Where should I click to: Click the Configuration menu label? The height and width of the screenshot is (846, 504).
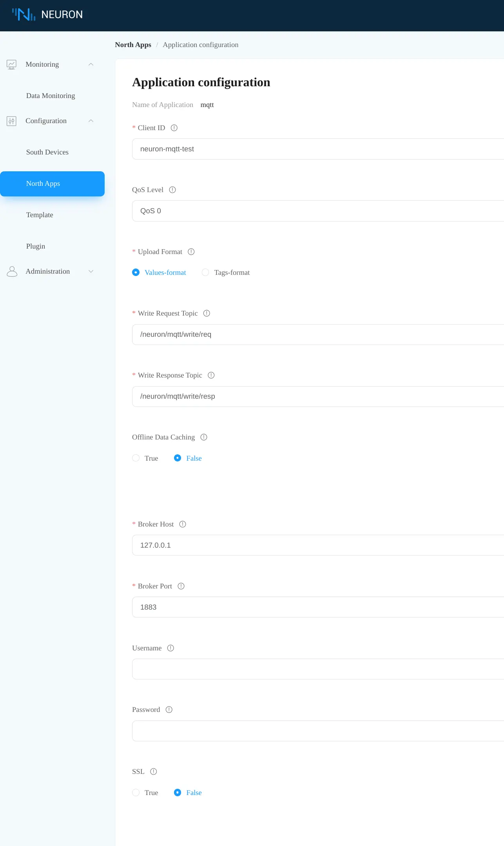point(46,121)
